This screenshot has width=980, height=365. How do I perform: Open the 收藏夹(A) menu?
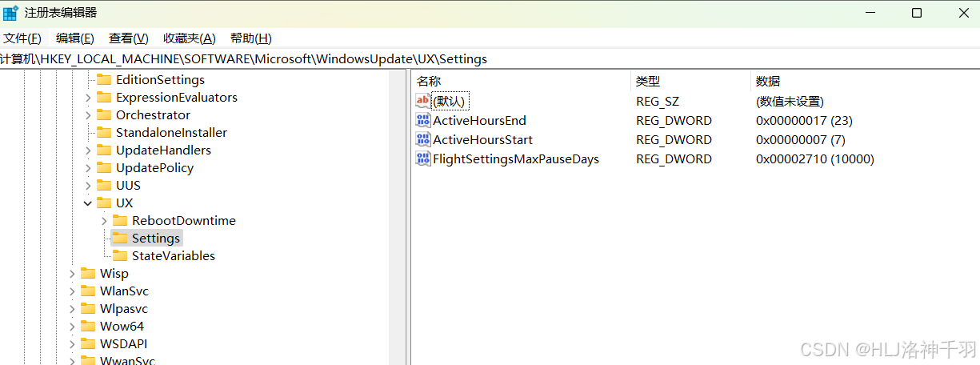point(190,38)
